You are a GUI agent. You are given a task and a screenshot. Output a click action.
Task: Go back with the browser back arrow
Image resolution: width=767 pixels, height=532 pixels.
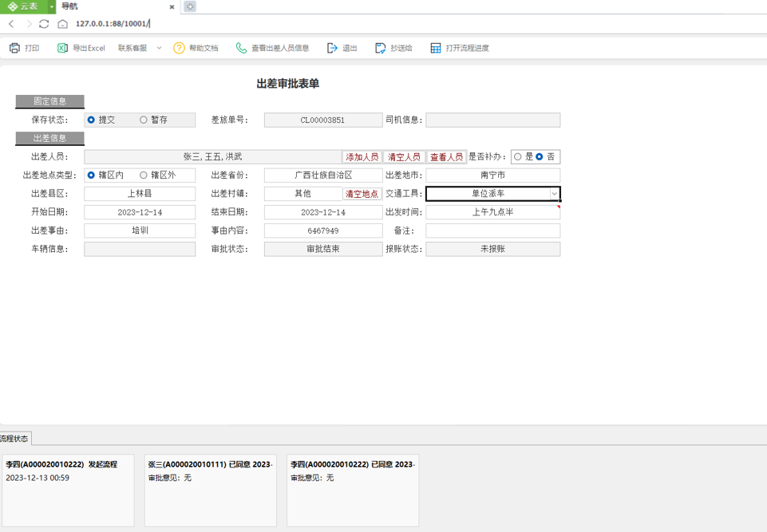coord(11,23)
